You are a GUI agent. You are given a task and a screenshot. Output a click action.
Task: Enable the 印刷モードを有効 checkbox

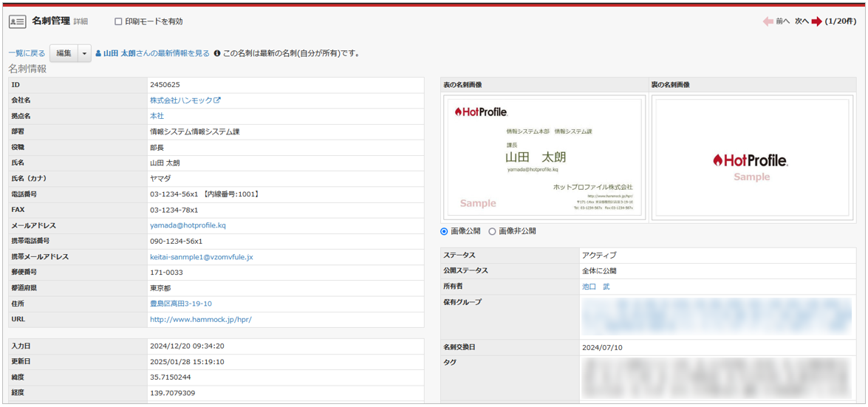pyautogui.click(x=118, y=22)
